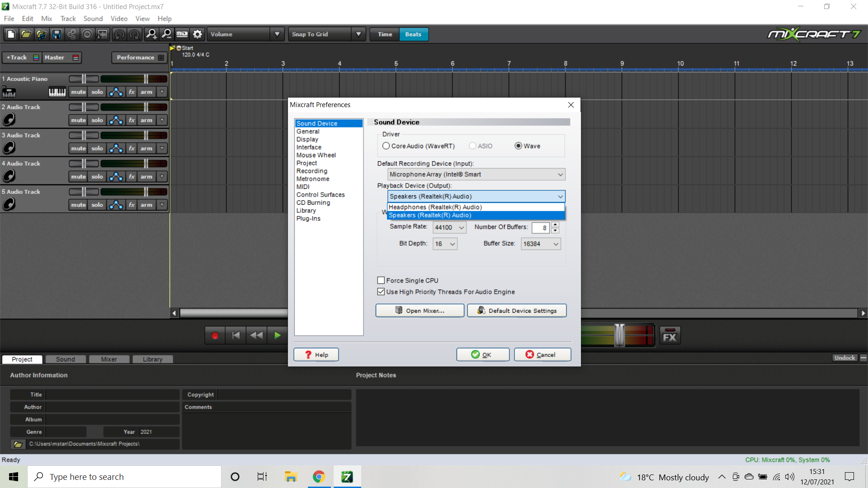The image size is (868, 488).
Task: Mute the 5 Audio Track
Action: (x=78, y=205)
